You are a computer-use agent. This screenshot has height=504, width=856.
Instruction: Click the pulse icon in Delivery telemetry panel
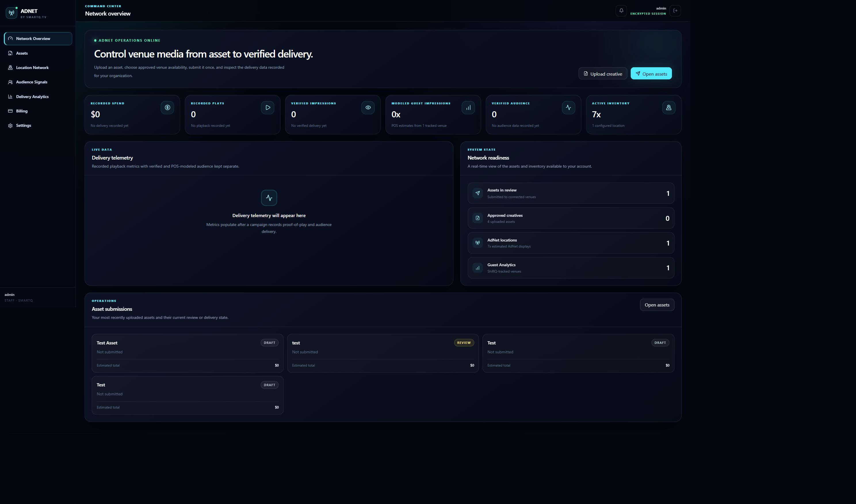click(x=269, y=198)
